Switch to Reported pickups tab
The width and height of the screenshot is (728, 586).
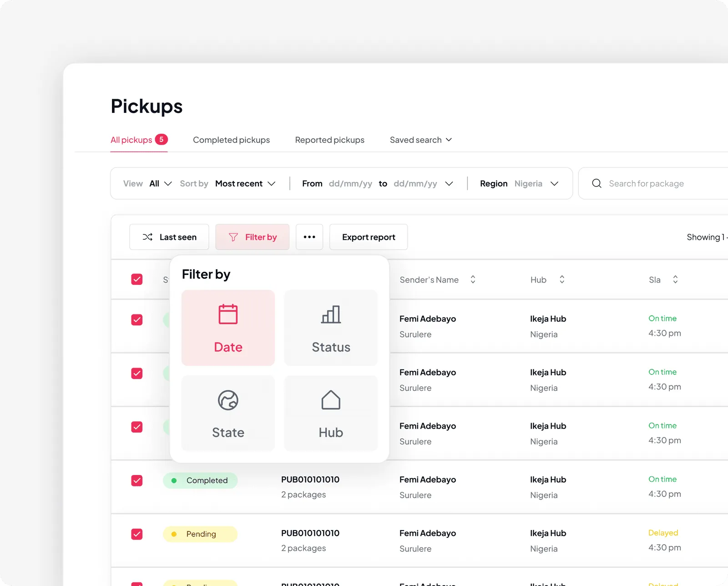[x=329, y=140]
